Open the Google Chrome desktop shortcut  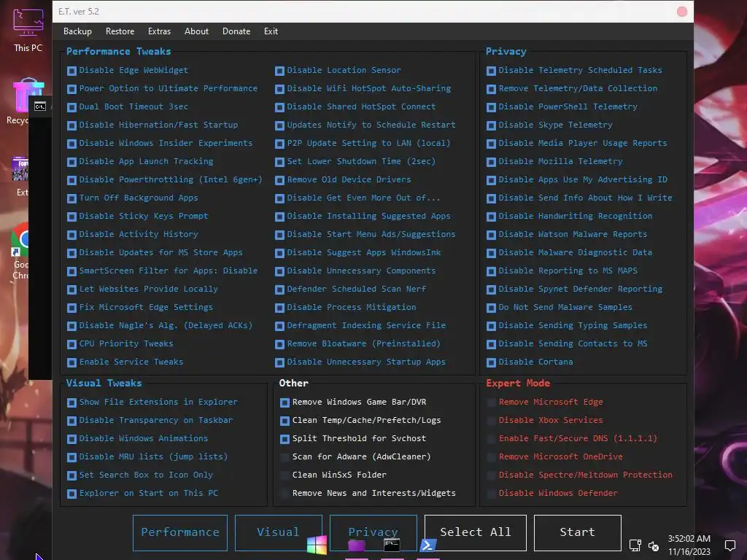[x=20, y=250]
